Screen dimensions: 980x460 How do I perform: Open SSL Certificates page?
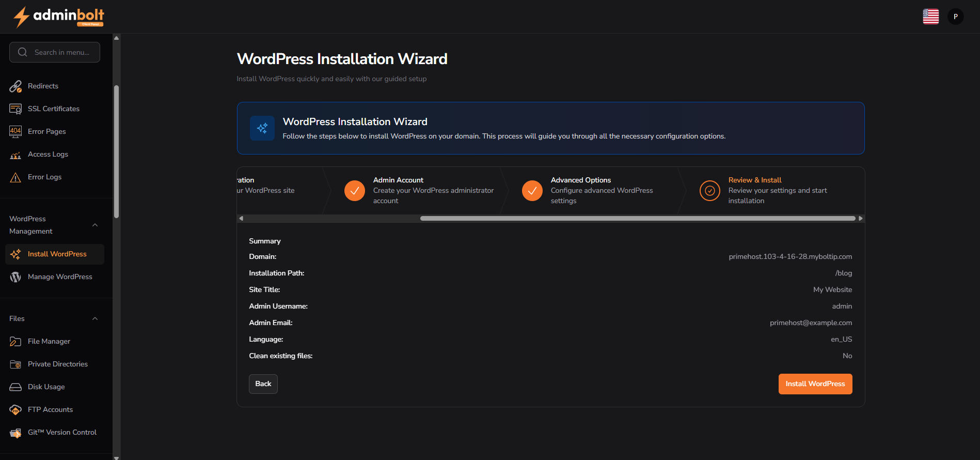(x=55, y=109)
